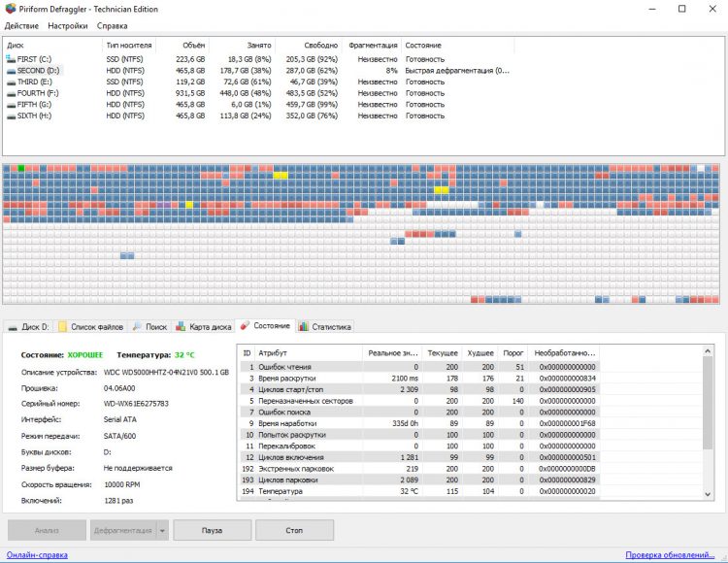Sort the drive list by Фрагментация column
Image resolution: width=728 pixels, height=563 pixels.
373,46
